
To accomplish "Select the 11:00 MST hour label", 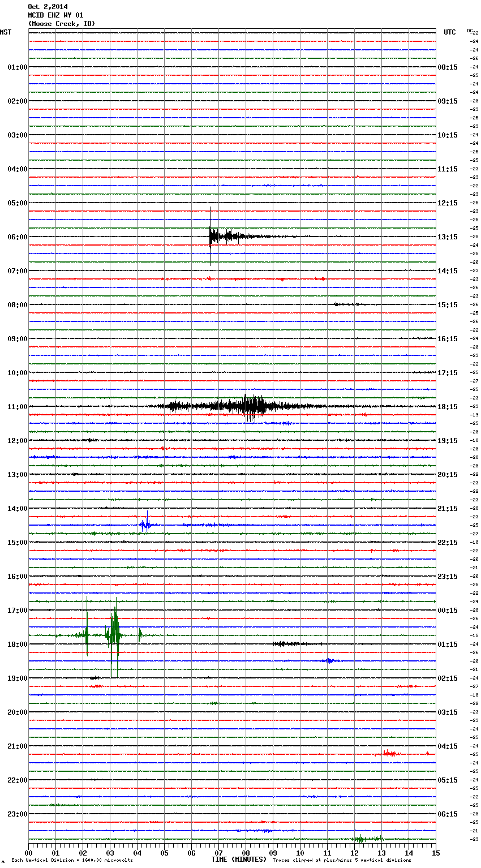I will 17,407.
